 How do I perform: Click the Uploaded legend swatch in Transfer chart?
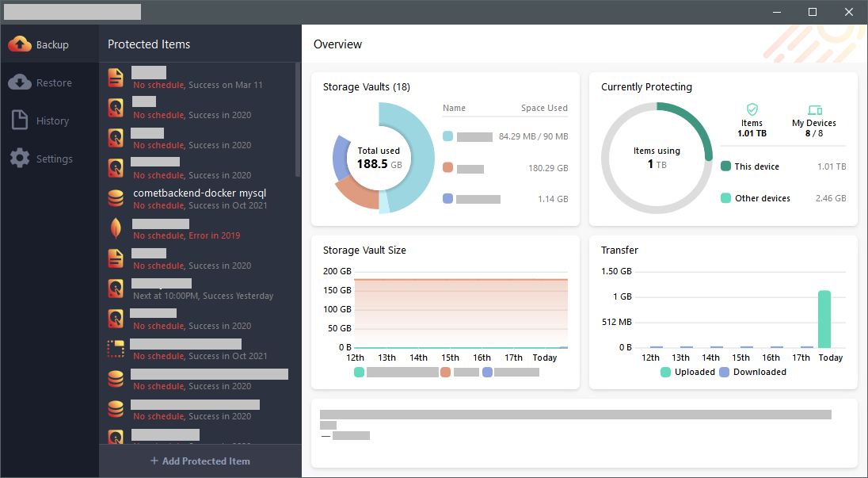[665, 372]
